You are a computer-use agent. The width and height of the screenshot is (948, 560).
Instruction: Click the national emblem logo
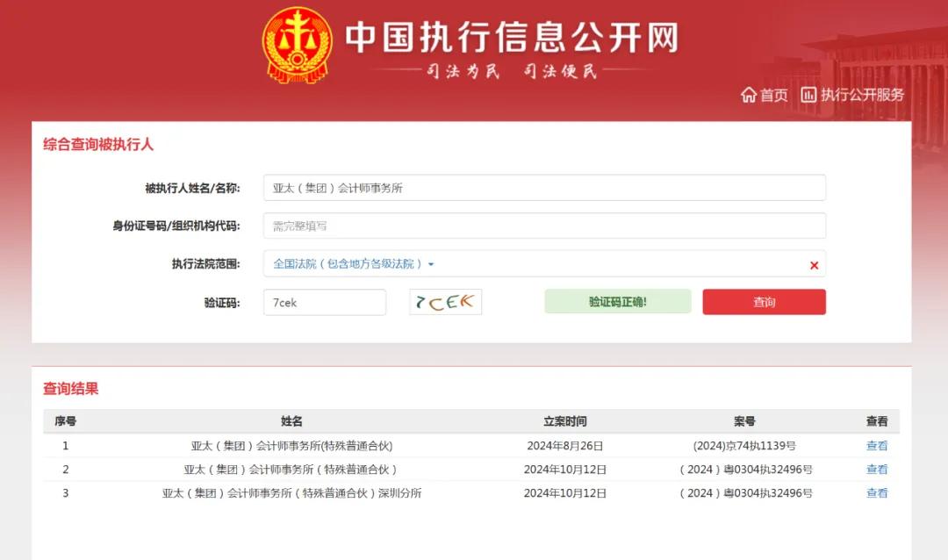pyautogui.click(x=297, y=45)
